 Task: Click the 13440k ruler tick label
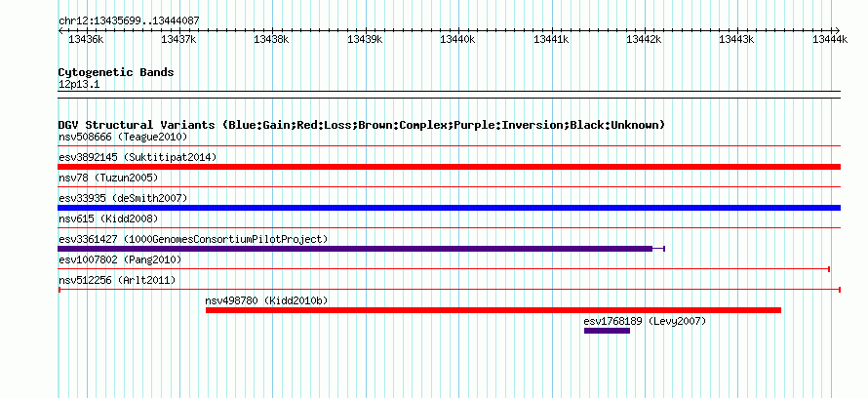[x=457, y=39]
